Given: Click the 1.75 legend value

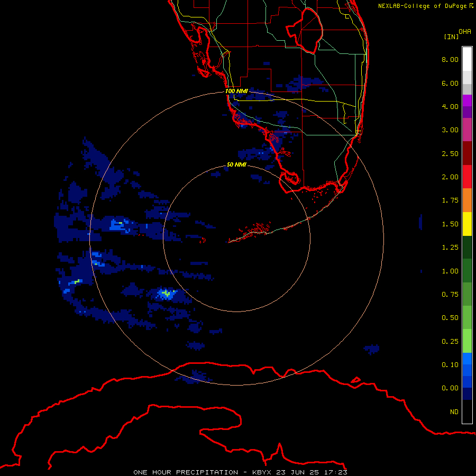Looking at the screenshot, I should (x=450, y=200).
